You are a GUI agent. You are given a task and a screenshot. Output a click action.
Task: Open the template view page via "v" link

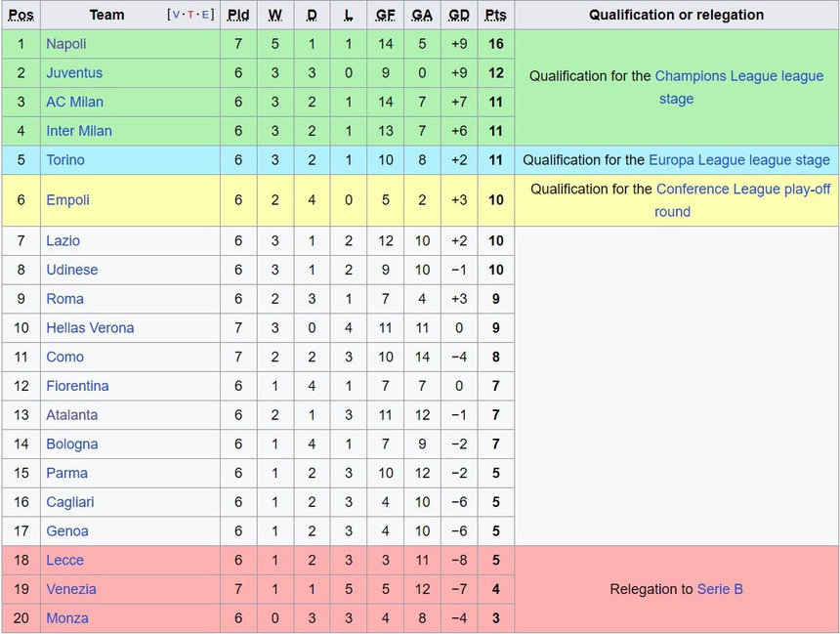175,15
